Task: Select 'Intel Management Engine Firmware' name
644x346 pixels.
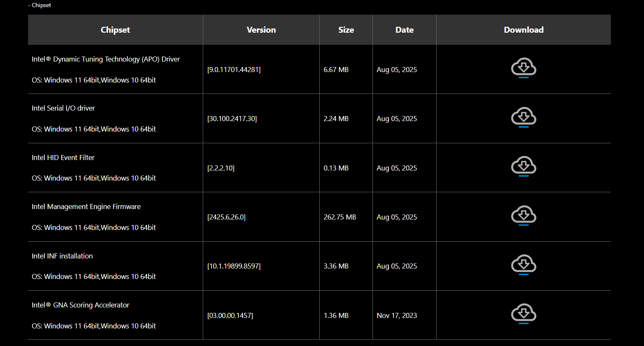Action: [86, 207]
